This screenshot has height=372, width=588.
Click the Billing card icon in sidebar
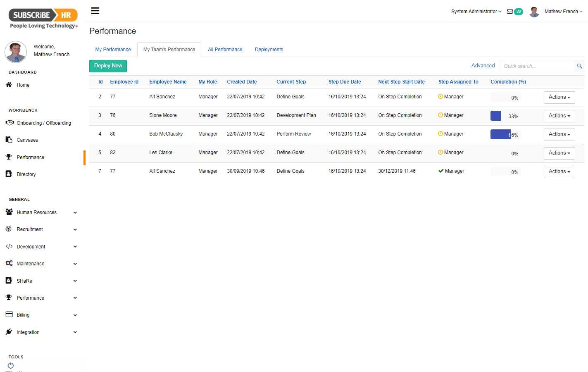9,315
